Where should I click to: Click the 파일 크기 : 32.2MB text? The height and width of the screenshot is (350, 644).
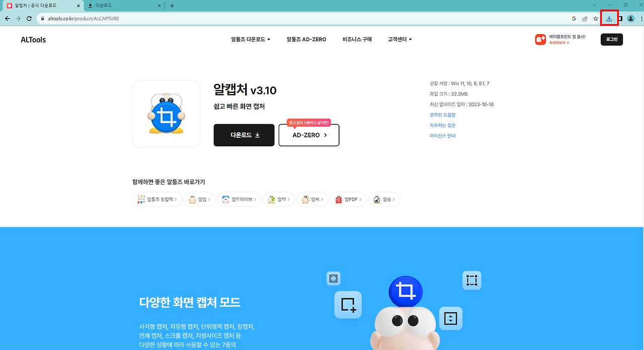coord(449,94)
